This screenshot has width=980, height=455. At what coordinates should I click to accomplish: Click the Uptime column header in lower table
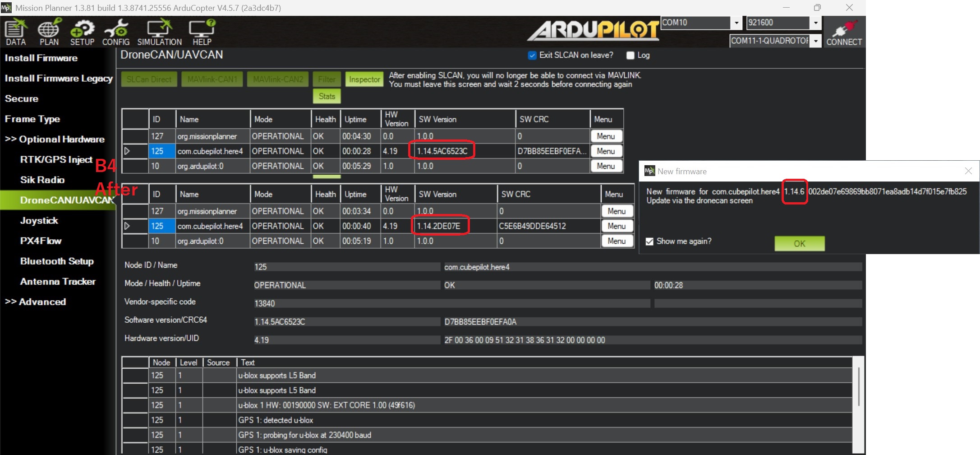(361, 194)
